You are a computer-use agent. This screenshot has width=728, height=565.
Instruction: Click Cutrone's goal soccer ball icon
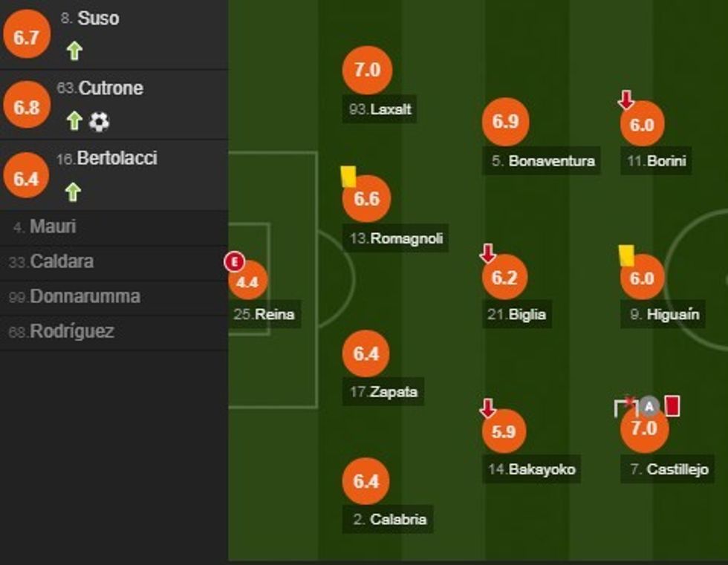click(99, 122)
